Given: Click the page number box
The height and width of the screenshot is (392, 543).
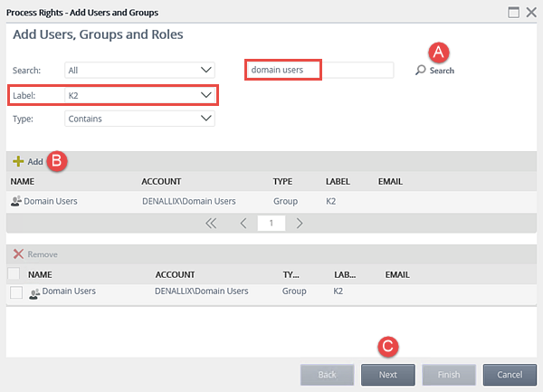Looking at the screenshot, I should click(271, 223).
